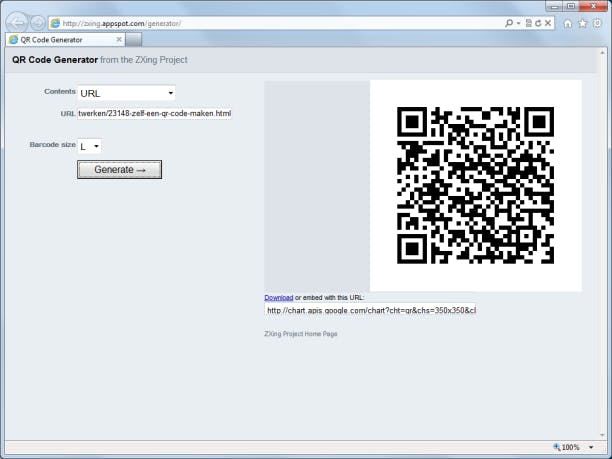This screenshot has width=612, height=459.
Task: Click the Generate button
Action: click(119, 169)
